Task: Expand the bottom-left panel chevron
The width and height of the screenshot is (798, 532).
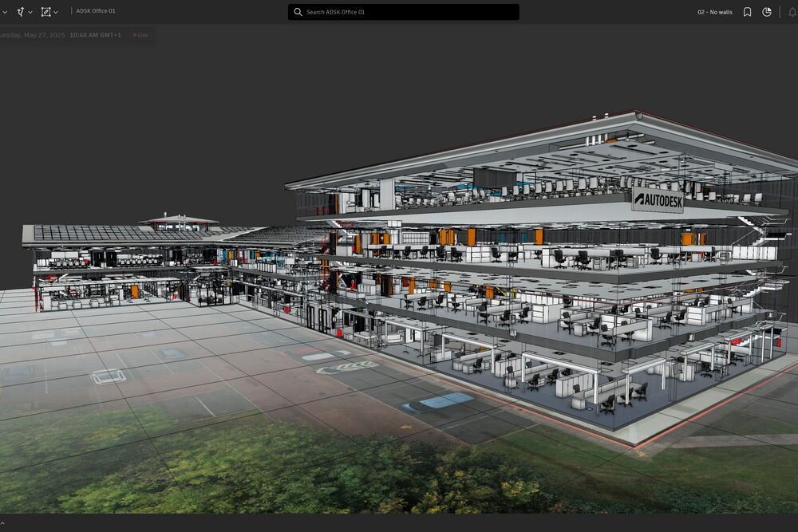Action: (3, 523)
